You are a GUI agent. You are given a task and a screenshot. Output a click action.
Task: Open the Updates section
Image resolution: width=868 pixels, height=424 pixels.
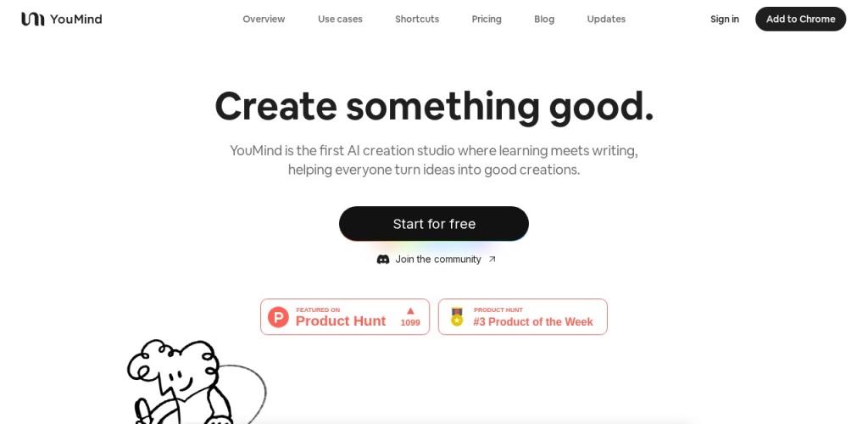click(x=606, y=19)
